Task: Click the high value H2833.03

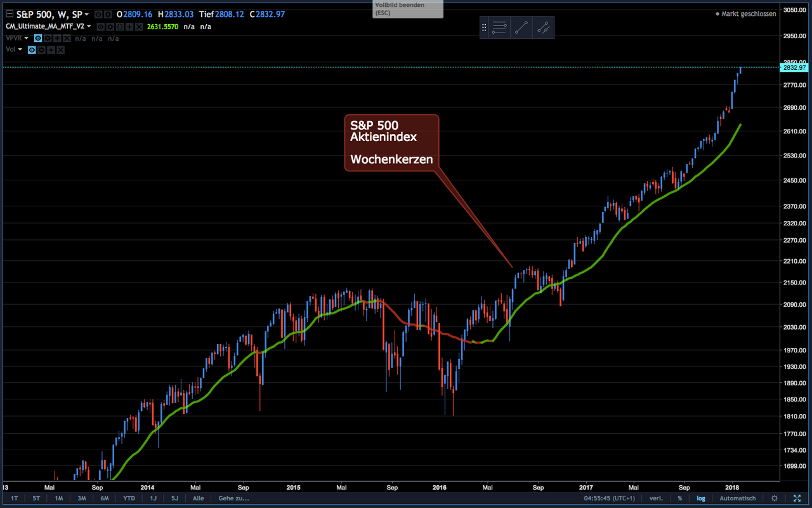Action: point(176,14)
